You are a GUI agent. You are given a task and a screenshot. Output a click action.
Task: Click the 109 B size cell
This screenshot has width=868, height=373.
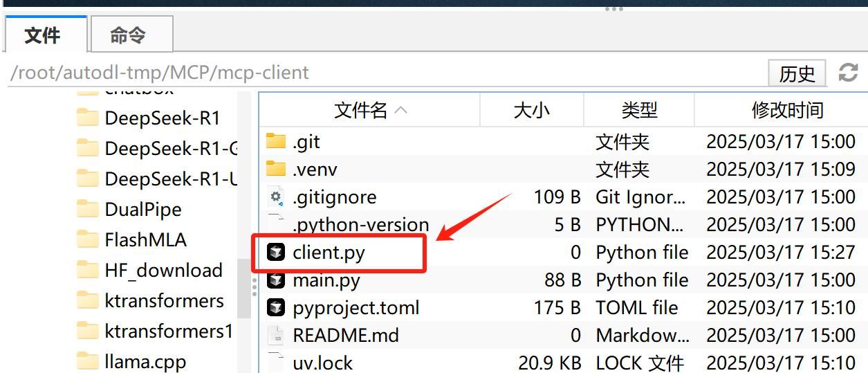(557, 197)
